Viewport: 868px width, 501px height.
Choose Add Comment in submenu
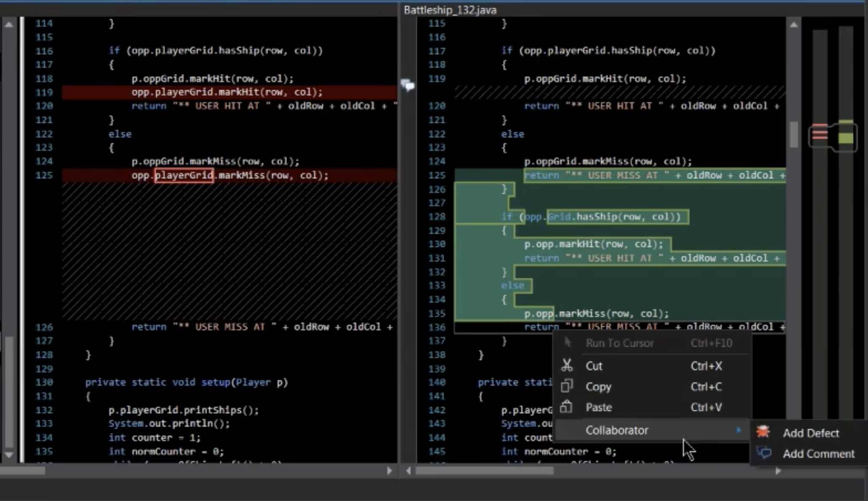pyautogui.click(x=809, y=453)
